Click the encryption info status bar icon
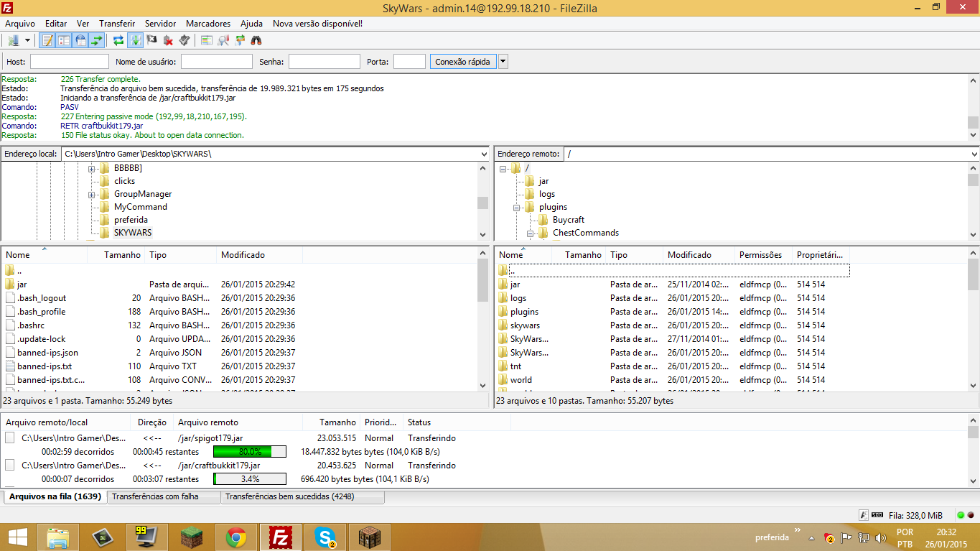The height and width of the screenshot is (551, 980). pos(864,515)
